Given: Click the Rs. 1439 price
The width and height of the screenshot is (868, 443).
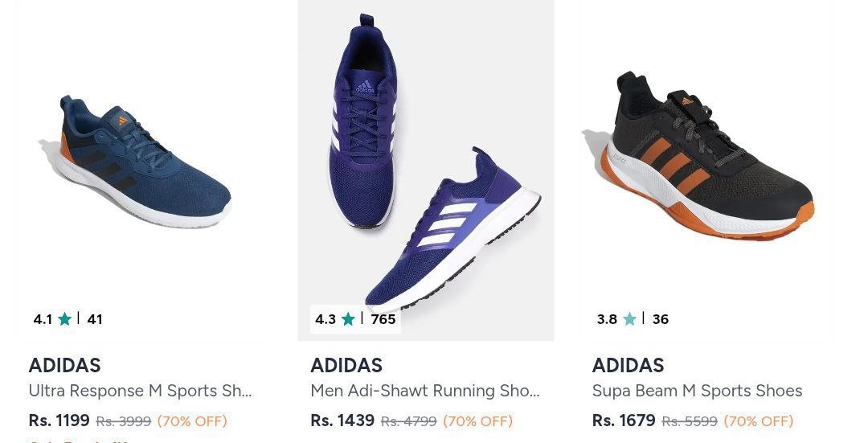Looking at the screenshot, I should pos(342,420).
